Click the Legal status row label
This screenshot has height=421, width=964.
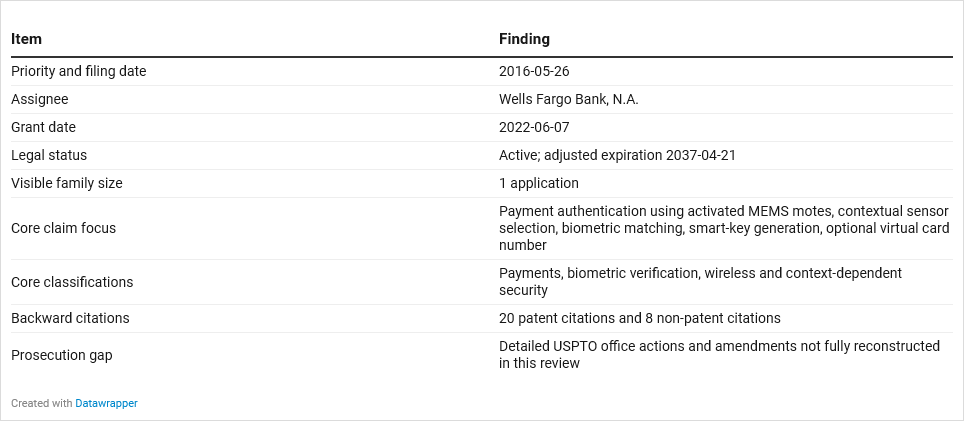click(49, 155)
